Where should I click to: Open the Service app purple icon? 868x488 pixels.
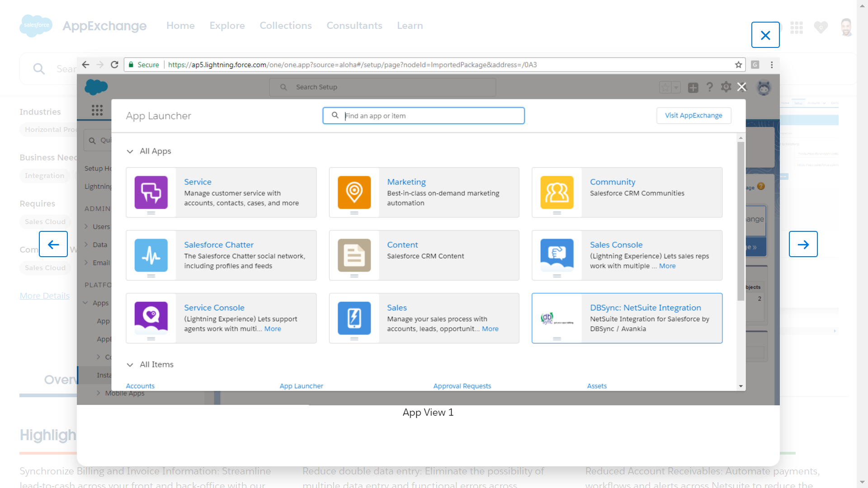click(151, 192)
